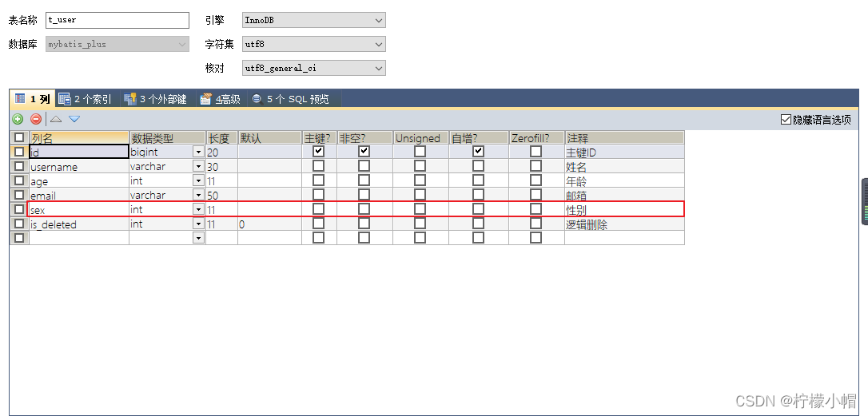The width and height of the screenshot is (868, 416).
Task: Uncheck 主键 checkbox for id row
Action: pyautogui.click(x=318, y=151)
